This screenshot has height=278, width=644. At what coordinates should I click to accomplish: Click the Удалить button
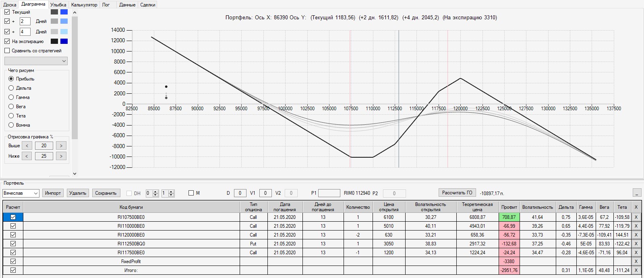pos(78,193)
